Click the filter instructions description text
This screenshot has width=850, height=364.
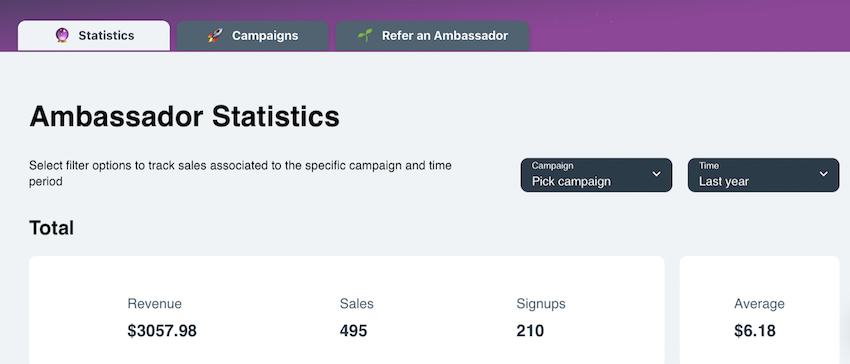[x=240, y=174]
